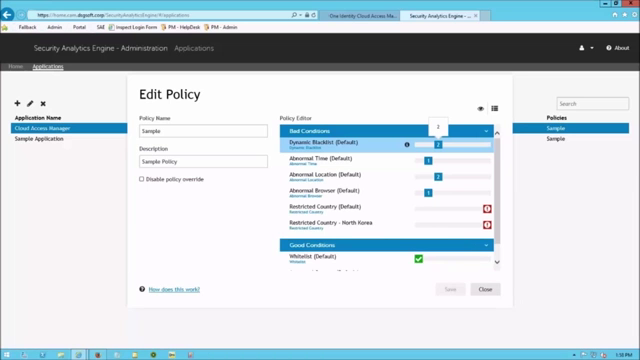
Task: Adjust Abnormal Browser slider handle
Action: (x=428, y=193)
